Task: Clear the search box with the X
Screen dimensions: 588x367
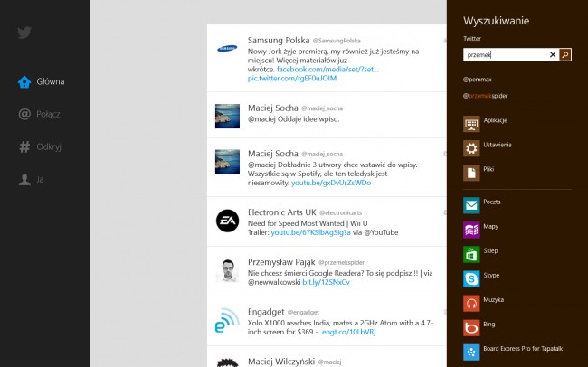Action: (553, 55)
